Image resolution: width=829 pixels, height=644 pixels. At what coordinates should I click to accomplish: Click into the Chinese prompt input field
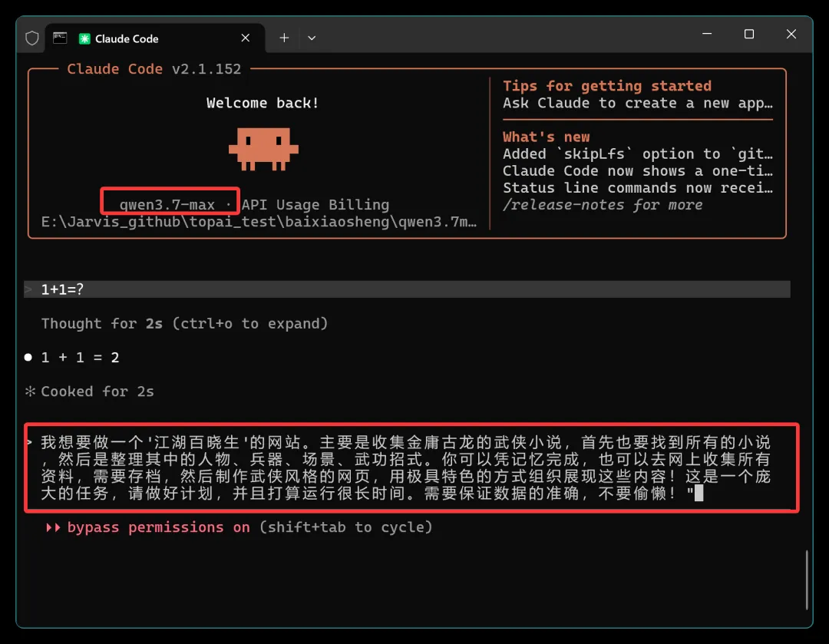[407, 468]
